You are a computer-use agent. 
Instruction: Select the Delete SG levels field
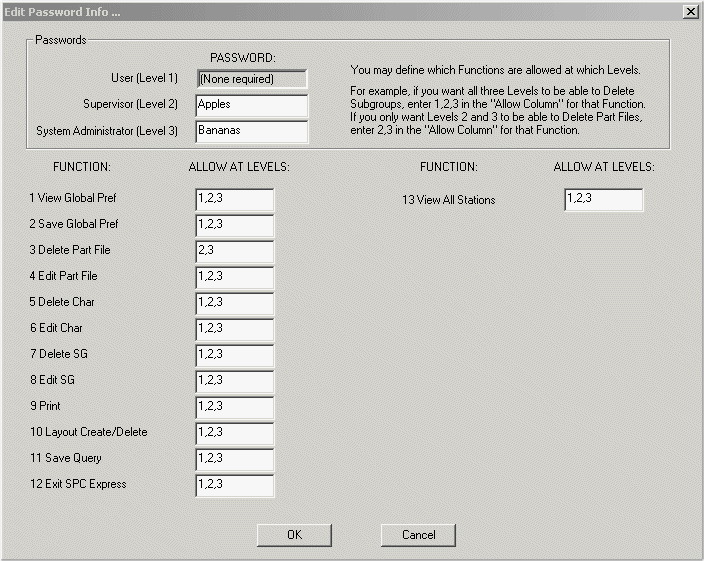pos(235,355)
